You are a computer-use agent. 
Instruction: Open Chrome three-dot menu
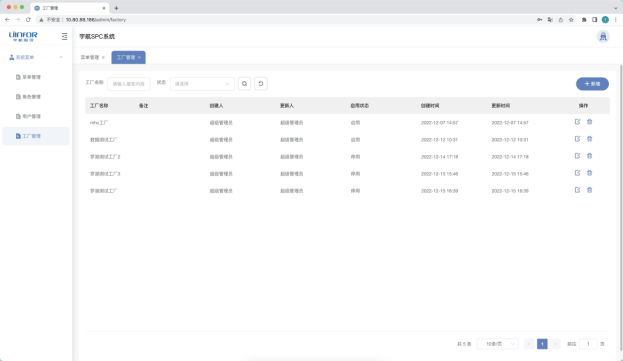[x=615, y=19]
